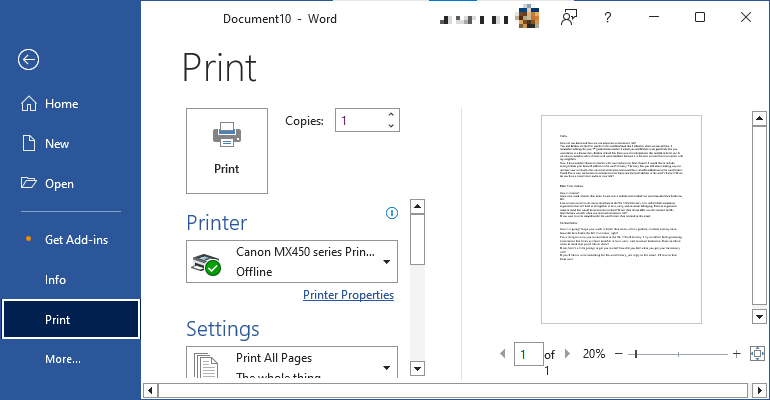Expand the Print All Pages dropdown

pos(386,366)
